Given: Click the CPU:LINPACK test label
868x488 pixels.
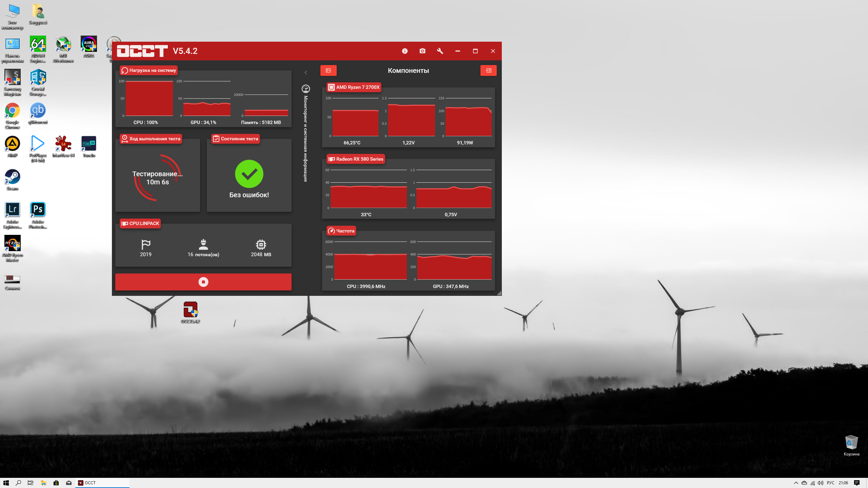Looking at the screenshot, I should pos(140,223).
